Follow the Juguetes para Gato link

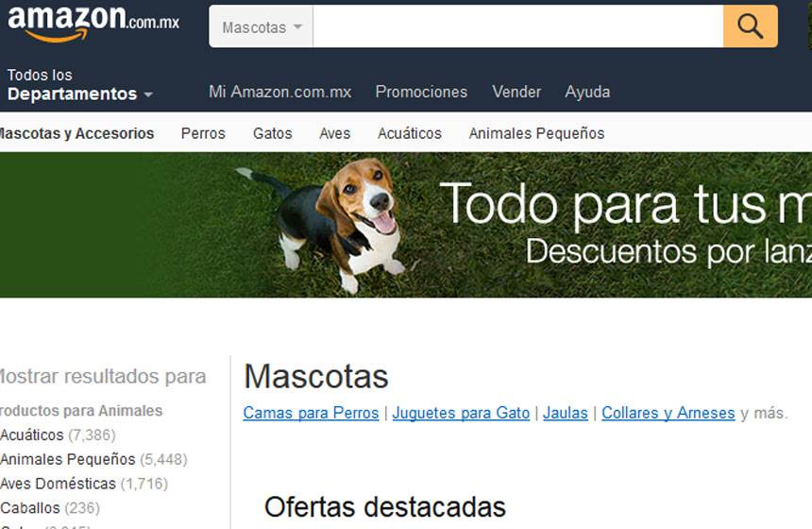[x=461, y=413]
